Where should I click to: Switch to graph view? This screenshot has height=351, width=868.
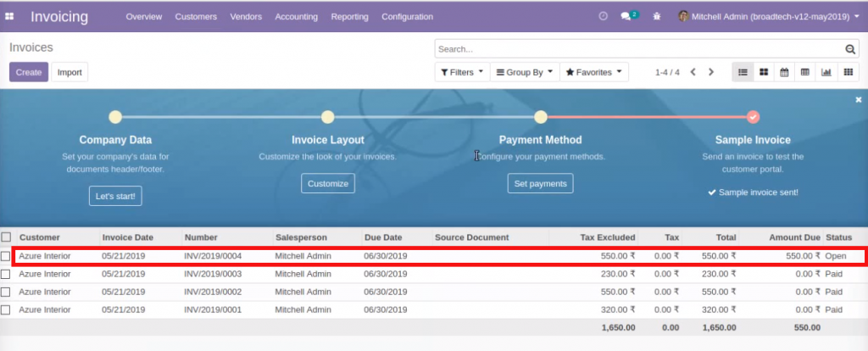click(x=826, y=72)
